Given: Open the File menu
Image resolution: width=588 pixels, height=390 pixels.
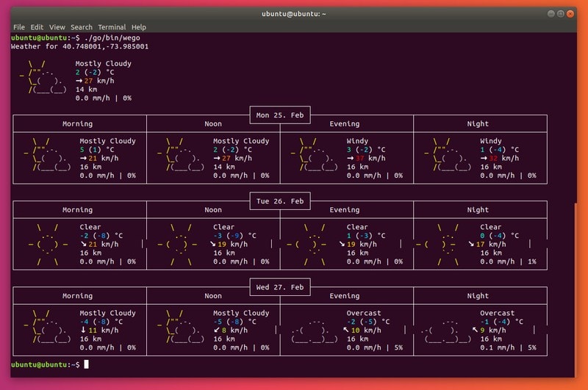Looking at the screenshot, I should pos(19,27).
